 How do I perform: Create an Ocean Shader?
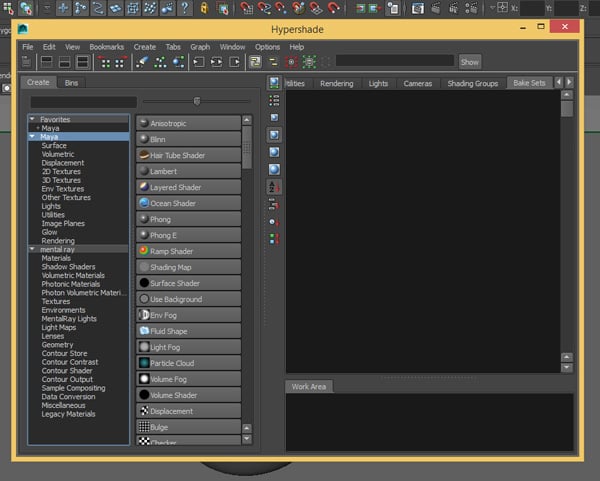point(188,203)
